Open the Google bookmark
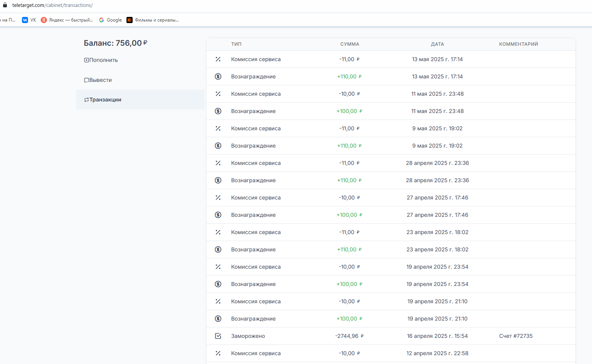Screen dimensions: 592x364 click(110, 20)
